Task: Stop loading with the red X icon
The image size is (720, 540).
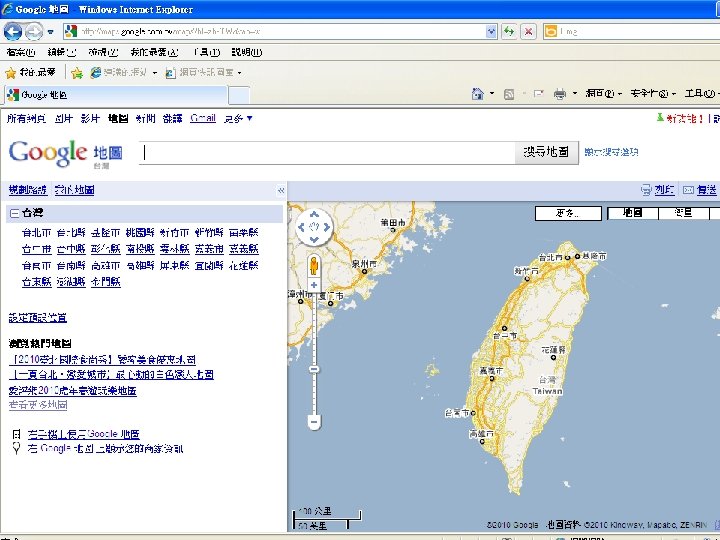Action: (x=529, y=32)
